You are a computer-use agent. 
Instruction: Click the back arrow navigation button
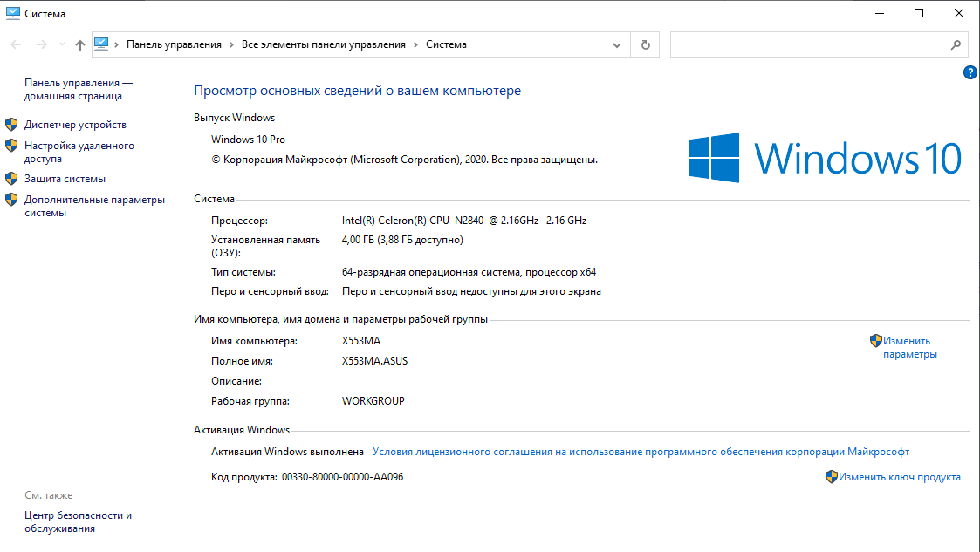point(16,44)
